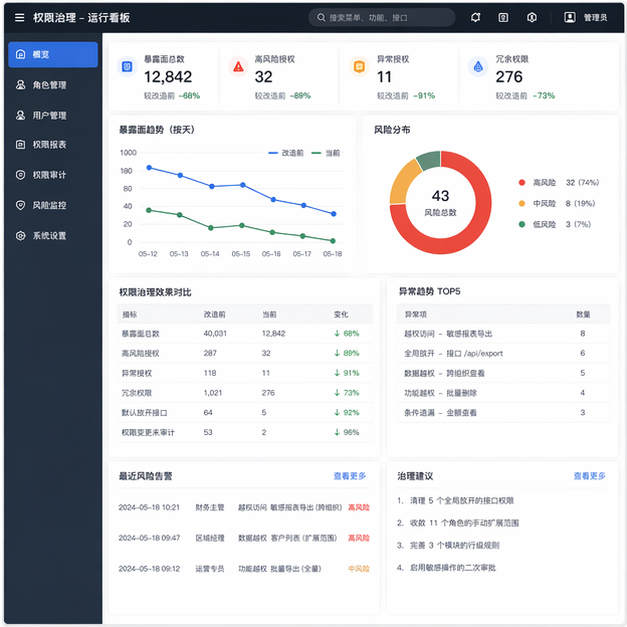Click the orange 异常授权 card icon

click(359, 66)
